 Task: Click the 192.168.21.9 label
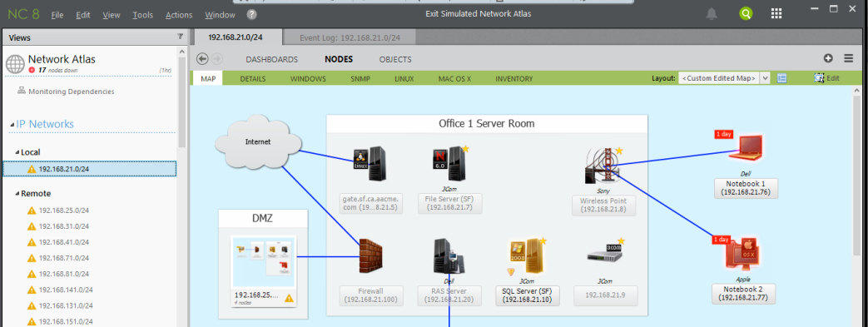[x=606, y=295]
